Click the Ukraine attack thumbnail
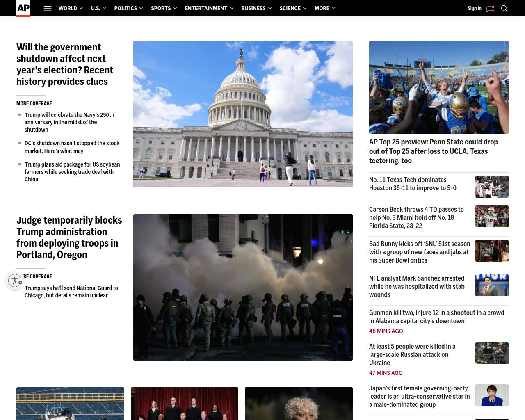The height and width of the screenshot is (420, 525). click(492, 353)
